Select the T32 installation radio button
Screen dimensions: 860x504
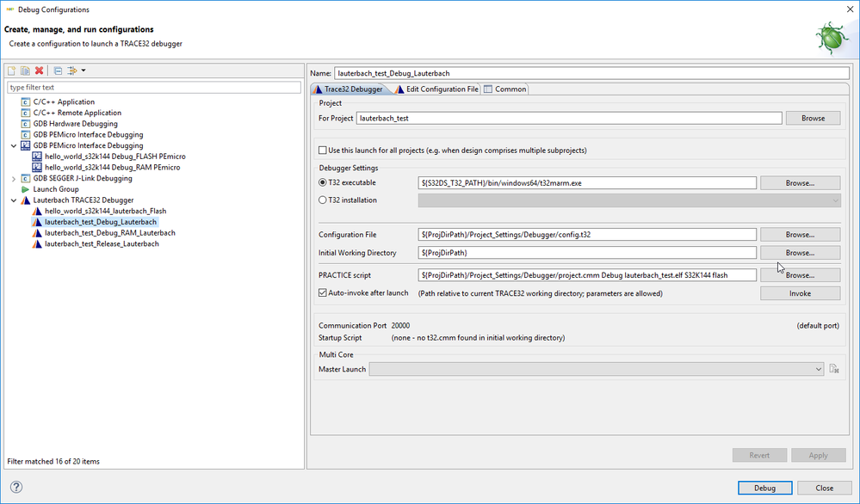[323, 200]
